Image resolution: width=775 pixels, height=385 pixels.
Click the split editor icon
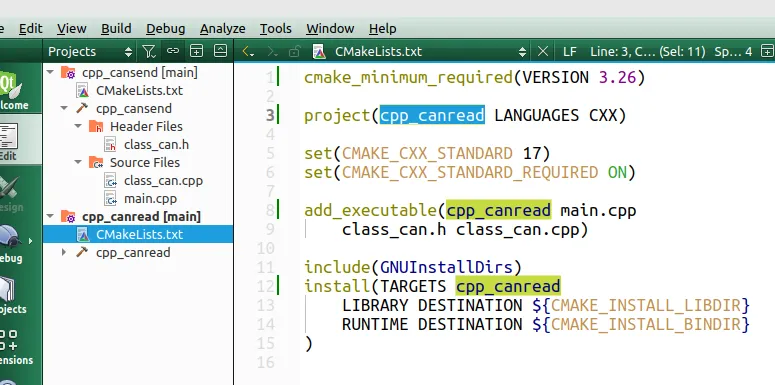click(x=767, y=51)
